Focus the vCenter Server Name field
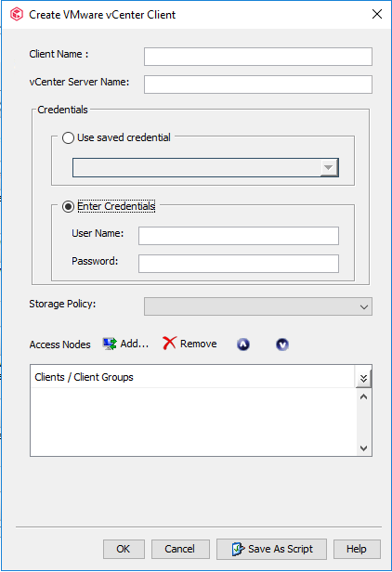The image size is (392, 572). (258, 84)
